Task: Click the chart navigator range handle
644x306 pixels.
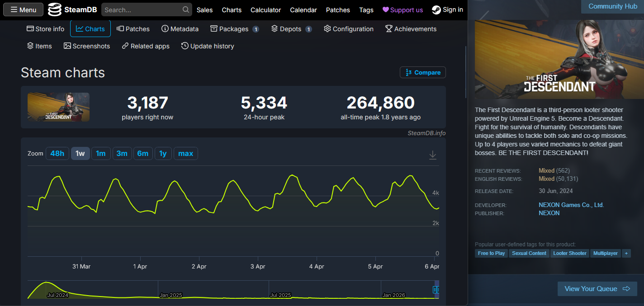Action: tap(436, 290)
